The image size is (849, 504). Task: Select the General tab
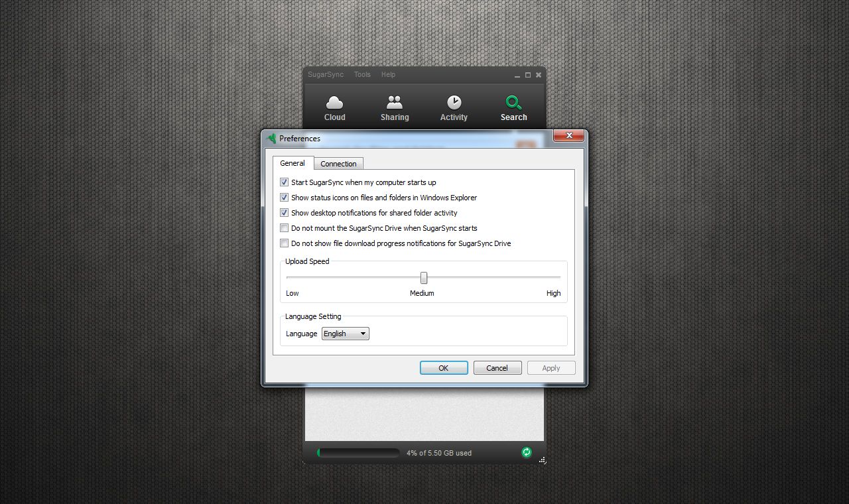293,163
